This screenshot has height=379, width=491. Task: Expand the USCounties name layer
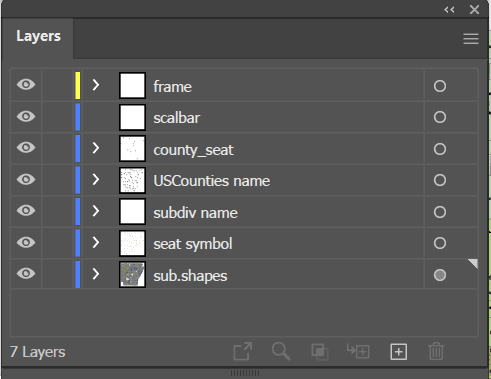96,179
